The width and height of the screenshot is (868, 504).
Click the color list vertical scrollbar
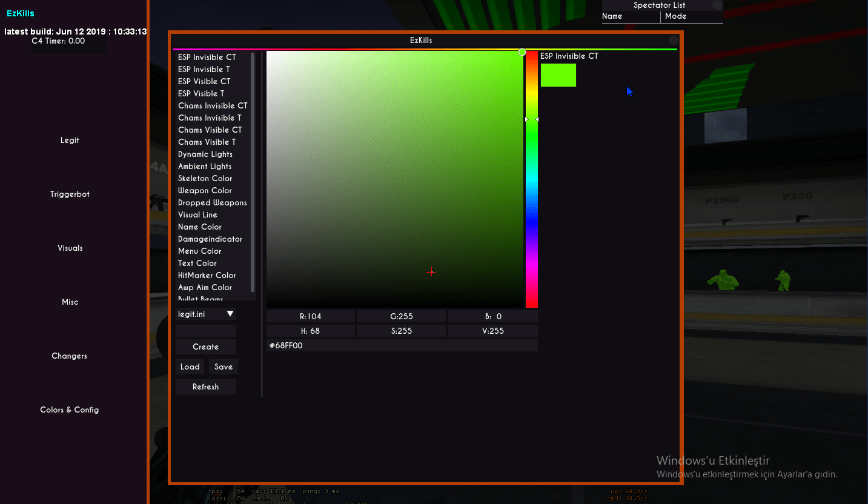[x=253, y=172]
